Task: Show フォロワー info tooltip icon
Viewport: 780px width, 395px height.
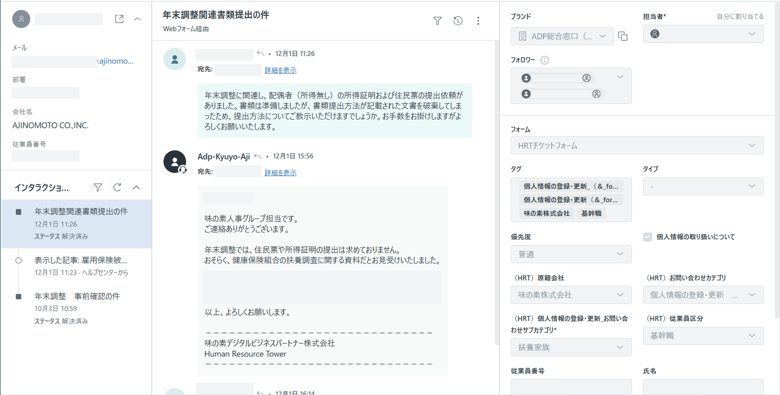Action: click(x=545, y=60)
